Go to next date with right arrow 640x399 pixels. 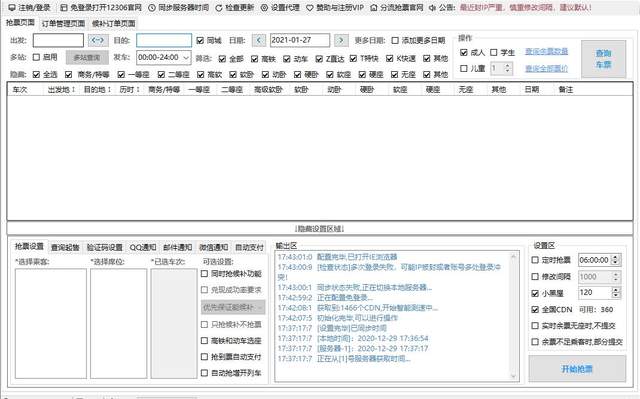[x=341, y=40]
